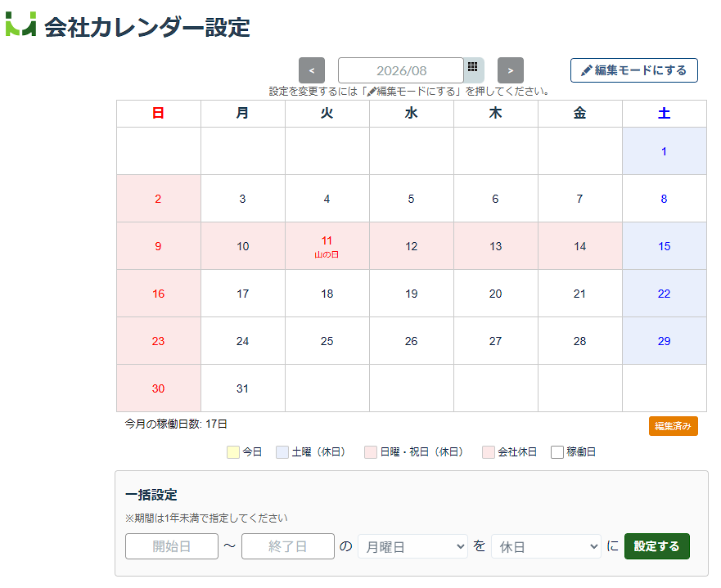Viewport: 721px width, 588px height.
Task: Select Sunday cell 23
Action: [x=159, y=341]
